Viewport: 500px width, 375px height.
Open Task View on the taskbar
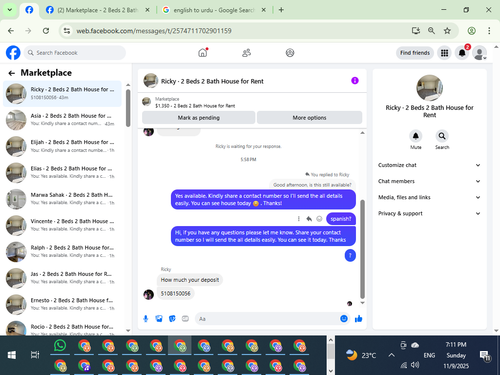click(x=35, y=355)
